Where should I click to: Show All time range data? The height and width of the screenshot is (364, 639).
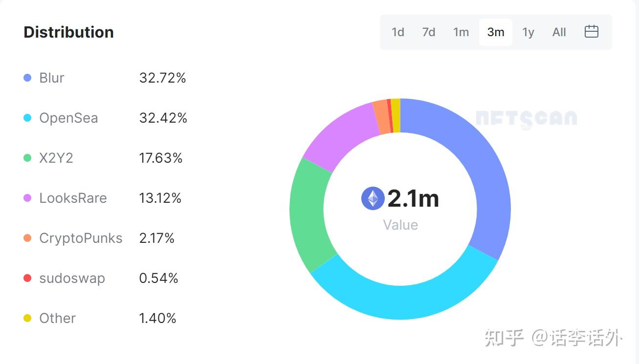pyautogui.click(x=559, y=32)
